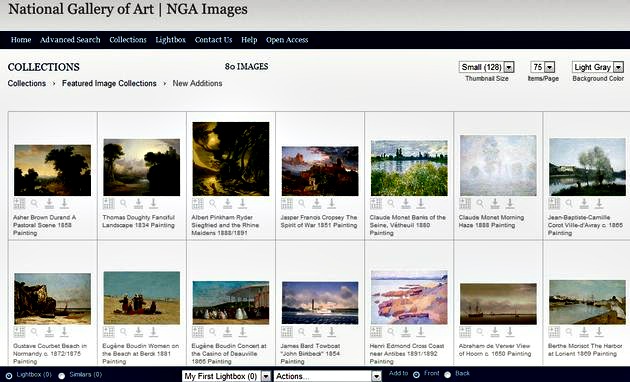Expand the My First Lightbox (0) dropdown

tap(226, 376)
